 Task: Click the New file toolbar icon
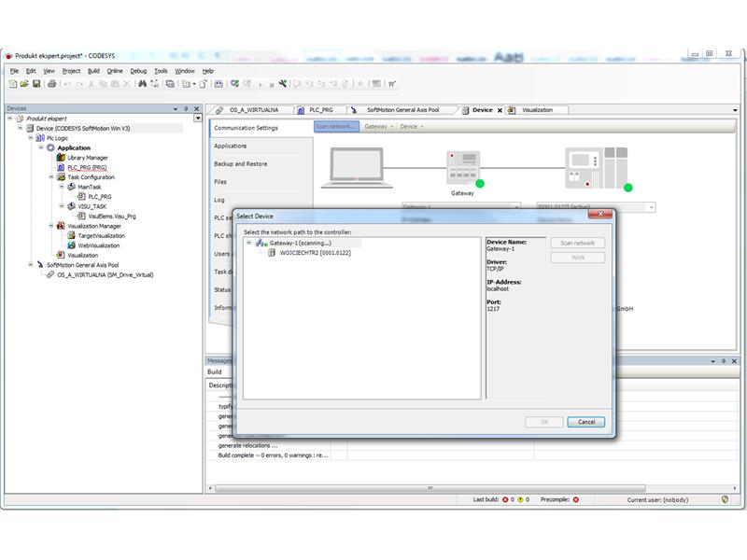(13, 84)
